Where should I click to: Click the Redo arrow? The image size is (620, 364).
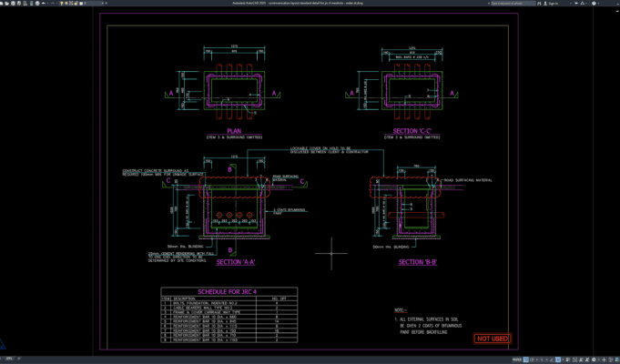pos(53,3)
